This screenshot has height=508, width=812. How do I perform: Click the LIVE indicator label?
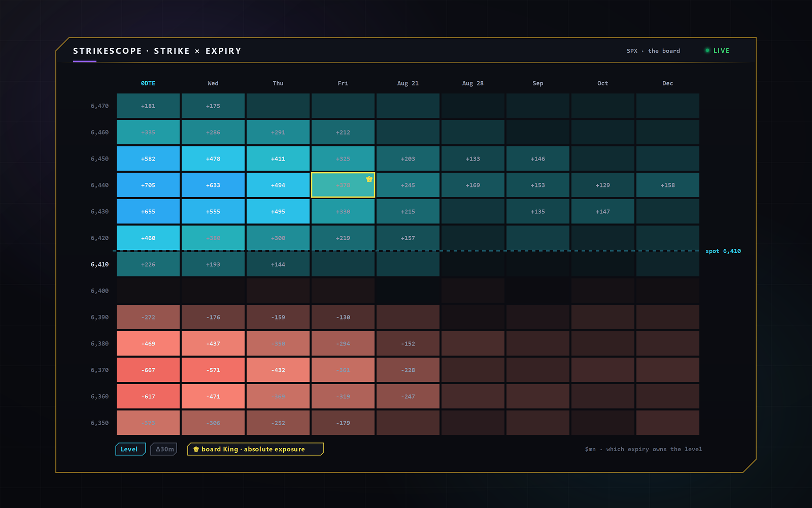coord(721,51)
